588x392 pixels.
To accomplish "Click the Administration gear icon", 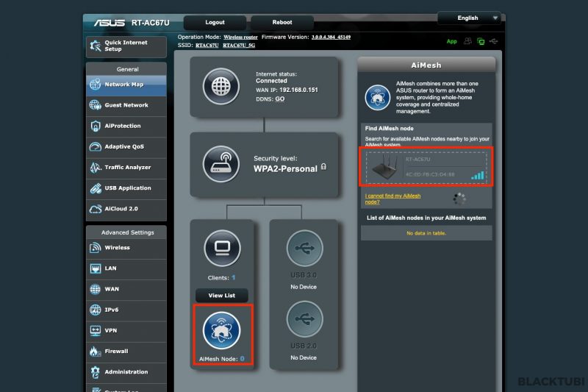I will 96,372.
